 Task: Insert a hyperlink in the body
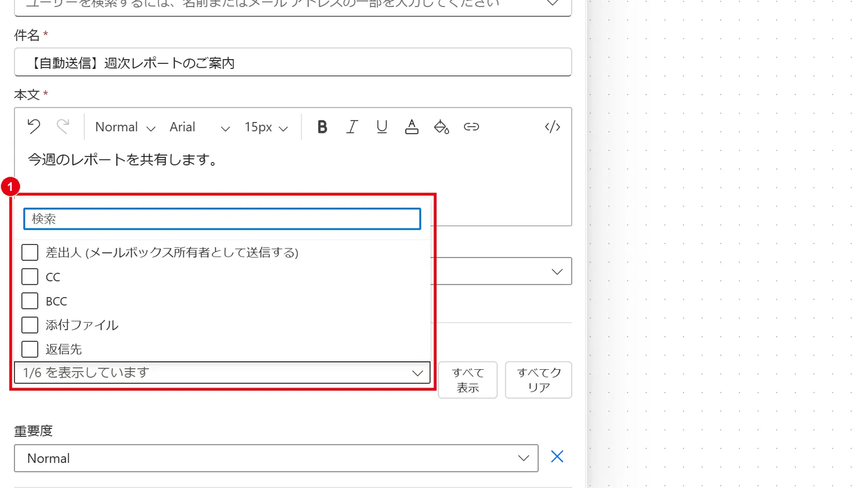pos(471,127)
